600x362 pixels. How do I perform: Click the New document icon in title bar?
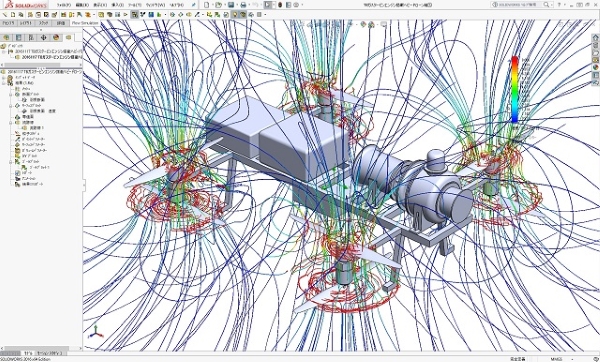(x=207, y=5)
